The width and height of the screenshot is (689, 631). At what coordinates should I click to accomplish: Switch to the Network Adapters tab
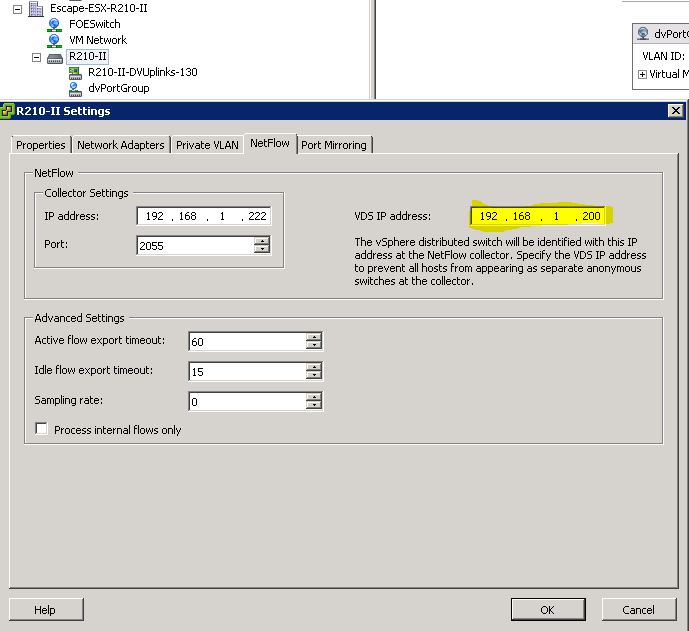121,145
